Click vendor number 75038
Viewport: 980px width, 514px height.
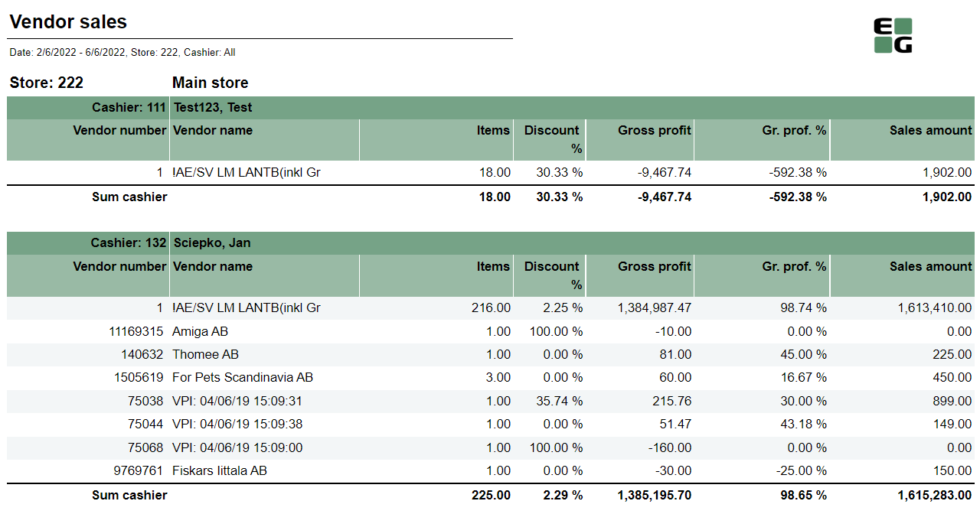(145, 401)
